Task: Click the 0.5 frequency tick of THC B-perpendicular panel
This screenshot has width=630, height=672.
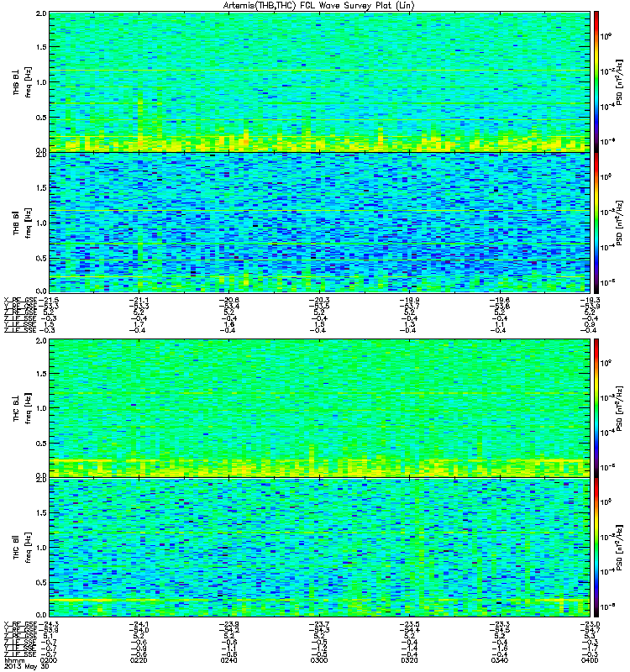Action: (x=41, y=444)
